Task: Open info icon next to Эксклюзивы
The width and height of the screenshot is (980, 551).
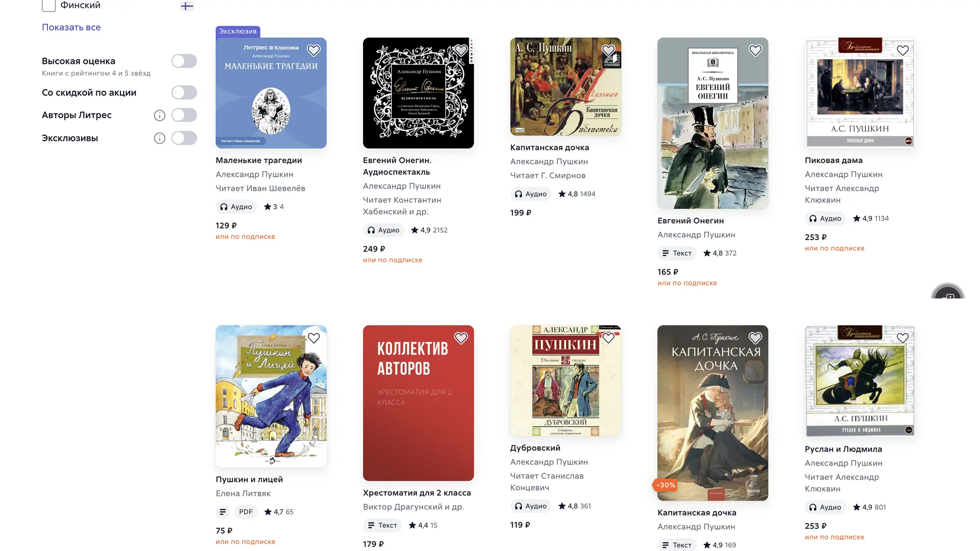Action: [x=159, y=138]
